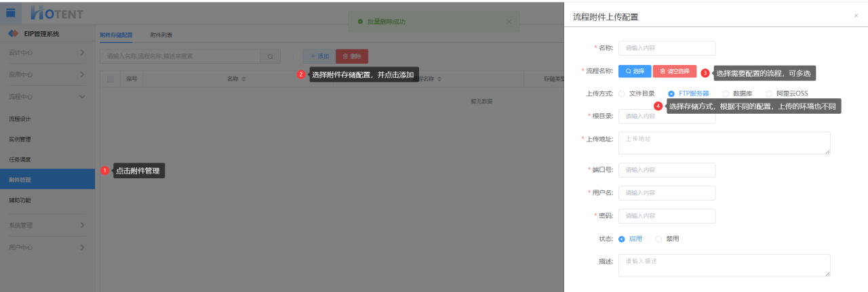
Task: Set 状态 to 启用
Action: click(630, 238)
